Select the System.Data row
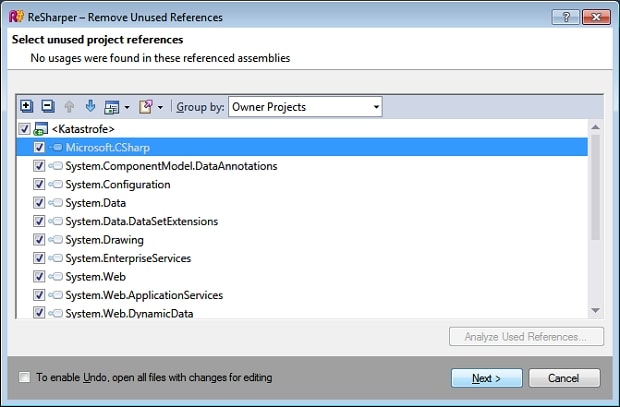 (x=302, y=203)
